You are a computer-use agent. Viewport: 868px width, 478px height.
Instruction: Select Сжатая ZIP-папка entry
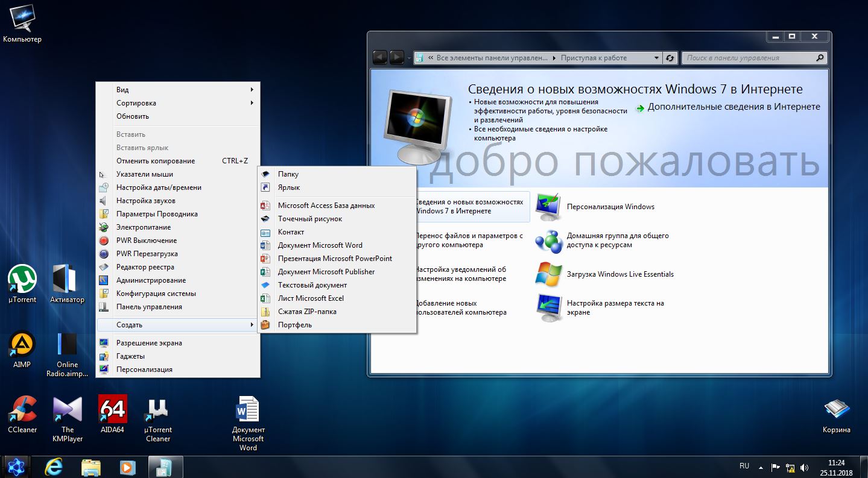(x=337, y=312)
